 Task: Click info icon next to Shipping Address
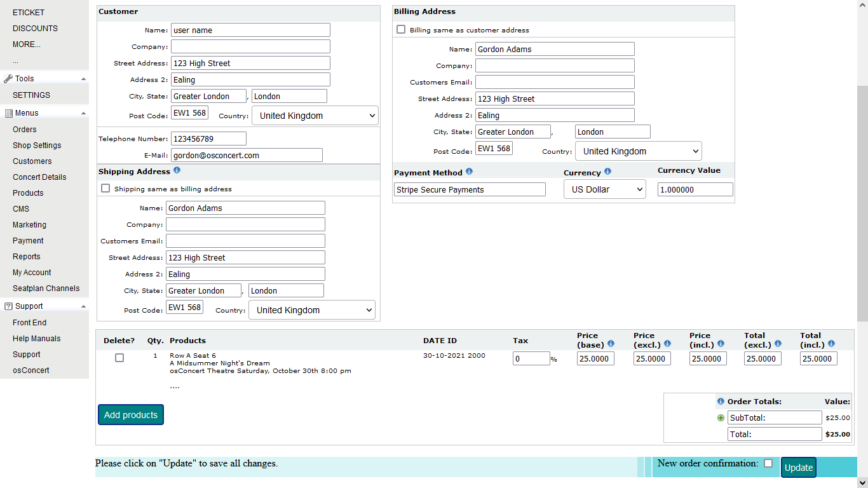pyautogui.click(x=177, y=170)
